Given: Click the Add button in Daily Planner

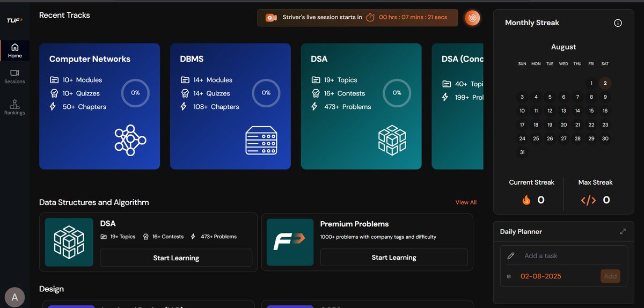Looking at the screenshot, I should point(610,276).
